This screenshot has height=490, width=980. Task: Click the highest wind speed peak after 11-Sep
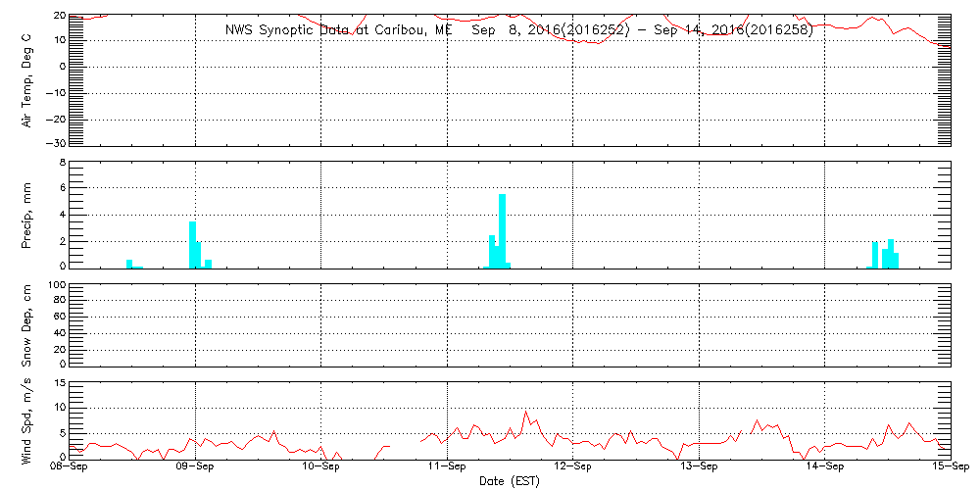525,413
